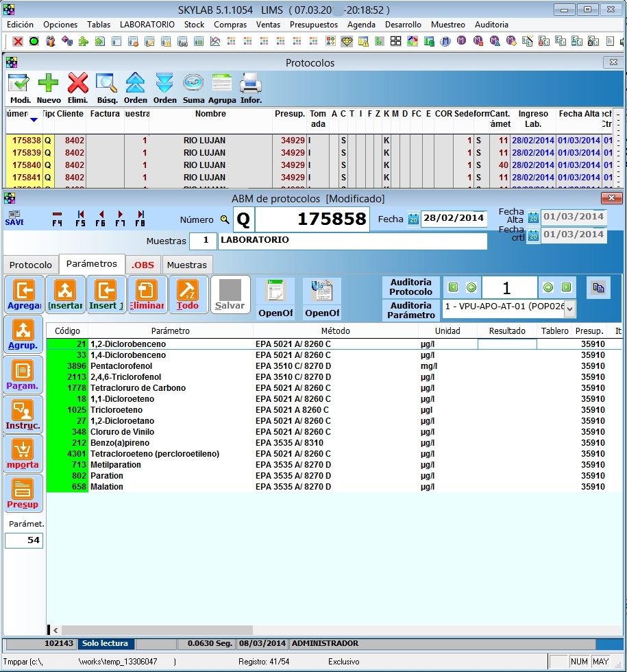Click the Suma toolbar icon

[x=193, y=87]
